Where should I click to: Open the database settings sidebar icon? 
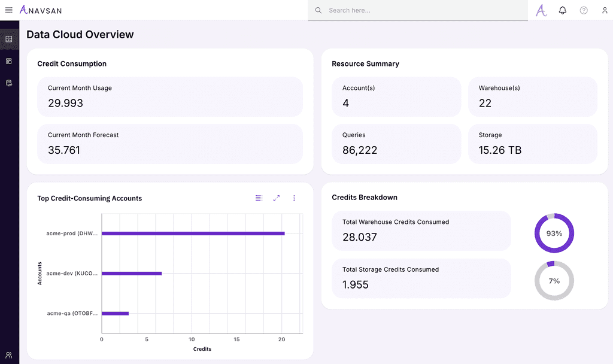[x=9, y=83]
